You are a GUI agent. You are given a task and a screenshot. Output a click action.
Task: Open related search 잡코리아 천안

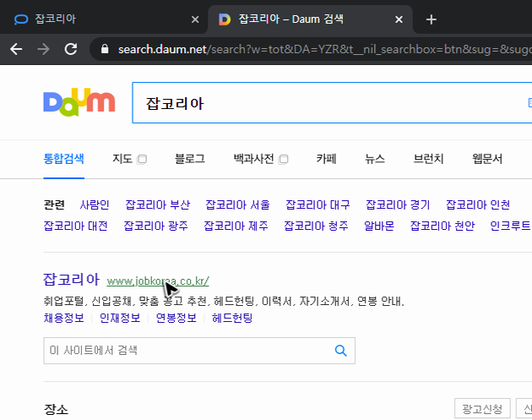coord(442,226)
